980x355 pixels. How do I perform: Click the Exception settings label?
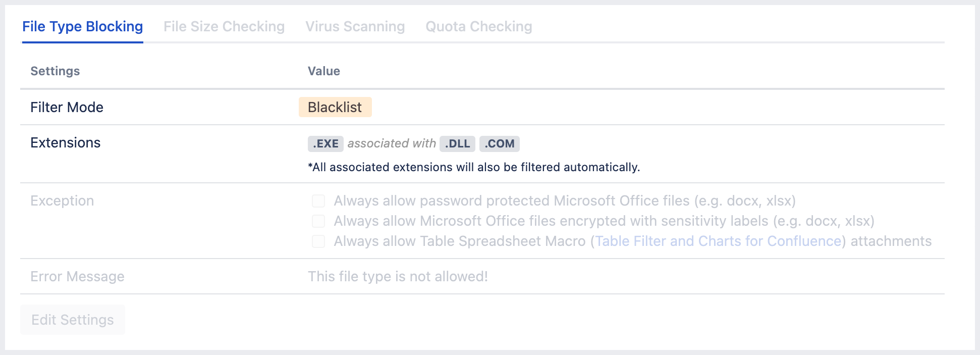(x=62, y=201)
